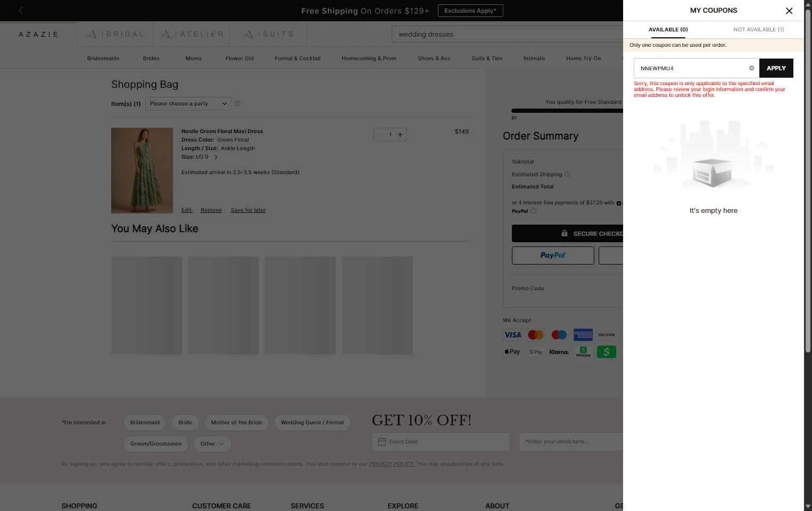This screenshot has height=511, width=812.
Task: Switch to the Not Available (1) tab
Action: (758, 29)
